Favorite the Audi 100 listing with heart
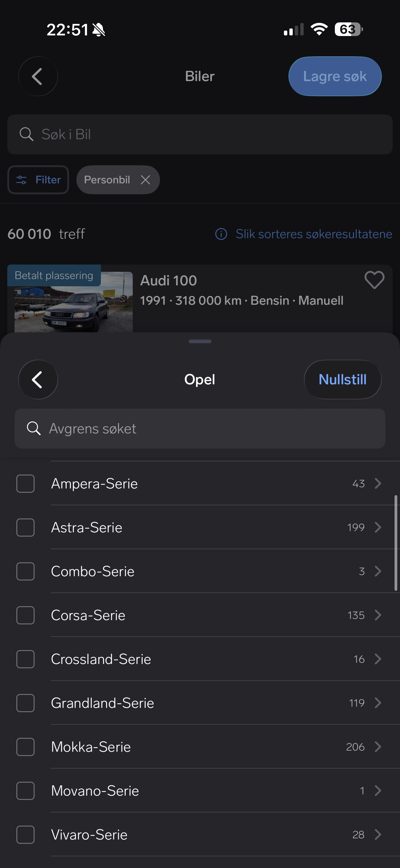This screenshot has width=400, height=868. 374,280
